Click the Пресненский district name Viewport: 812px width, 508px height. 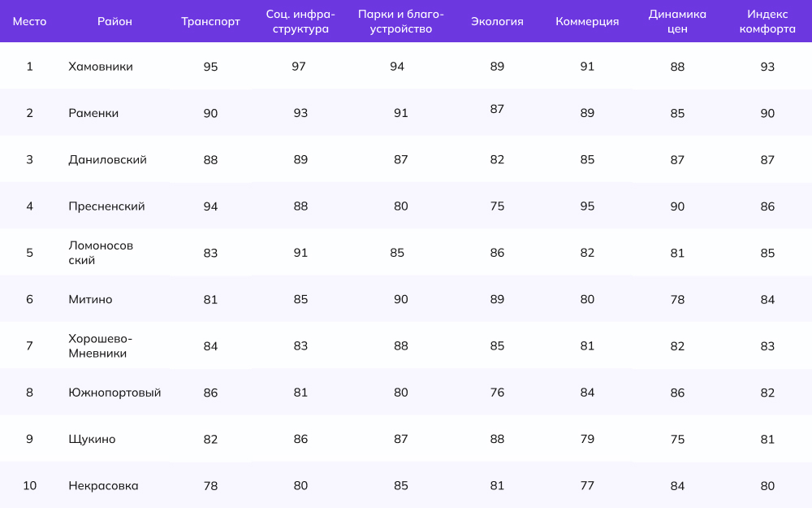pos(106,206)
